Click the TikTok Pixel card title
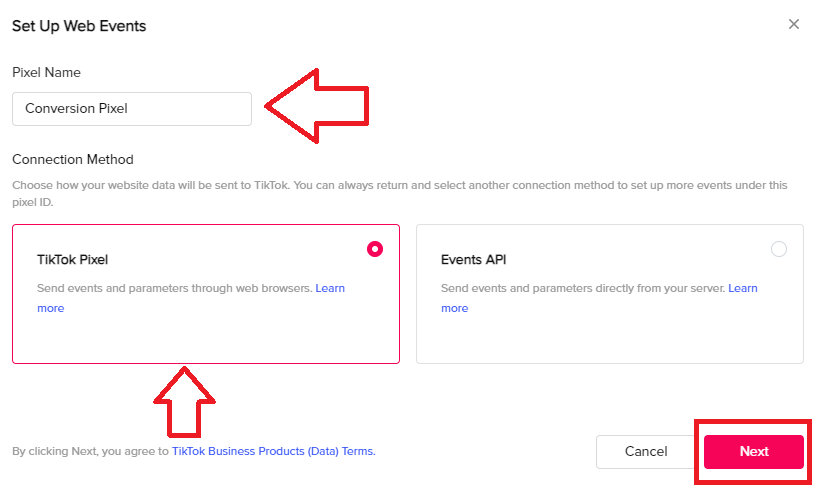Viewport: 816px width, 490px height. (x=72, y=260)
